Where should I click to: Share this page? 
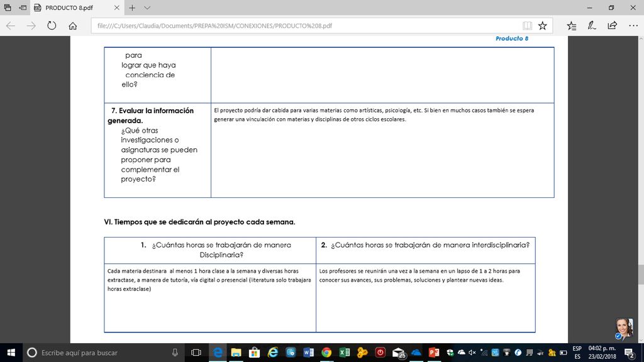[x=613, y=25]
